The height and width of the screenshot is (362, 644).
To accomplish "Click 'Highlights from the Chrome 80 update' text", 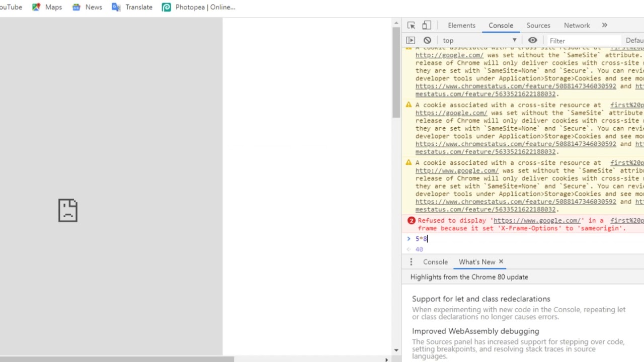I will point(469,277).
